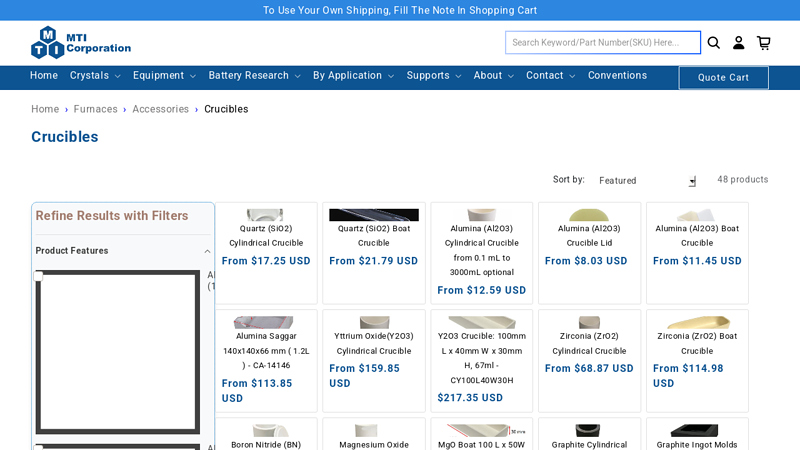
Task: Open the By Application menu
Action: [353, 76]
